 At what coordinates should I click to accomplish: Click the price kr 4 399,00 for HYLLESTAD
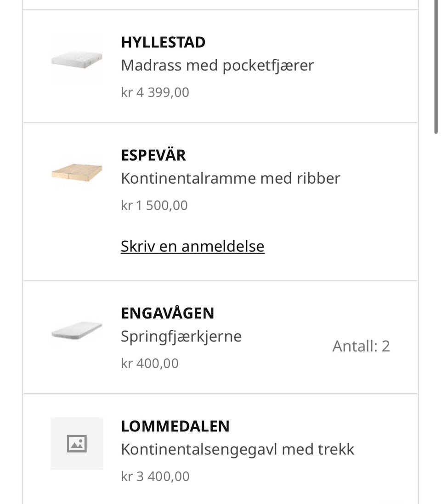[155, 92]
